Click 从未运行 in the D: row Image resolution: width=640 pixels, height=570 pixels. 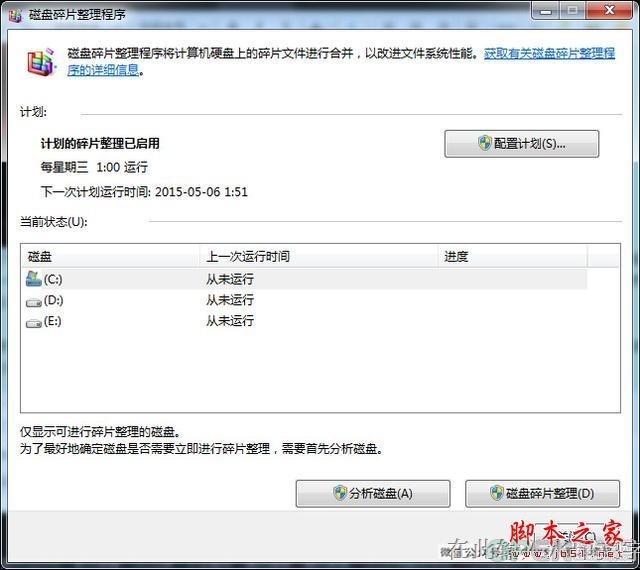(230, 300)
